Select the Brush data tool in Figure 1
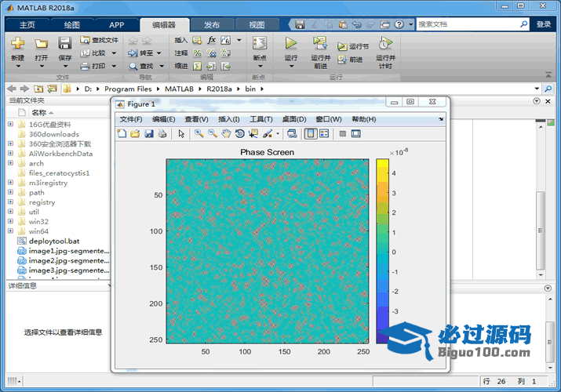This screenshot has height=392, width=561. click(x=268, y=133)
